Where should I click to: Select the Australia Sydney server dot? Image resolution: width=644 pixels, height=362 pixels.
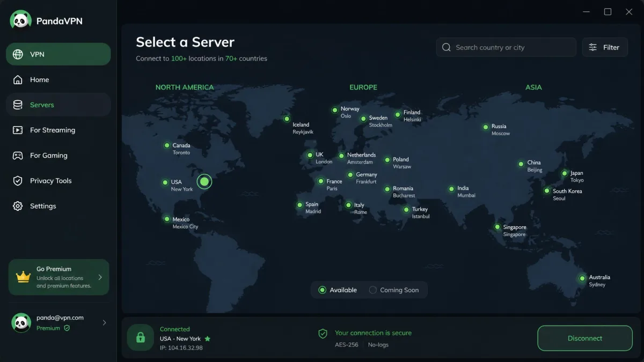click(582, 278)
